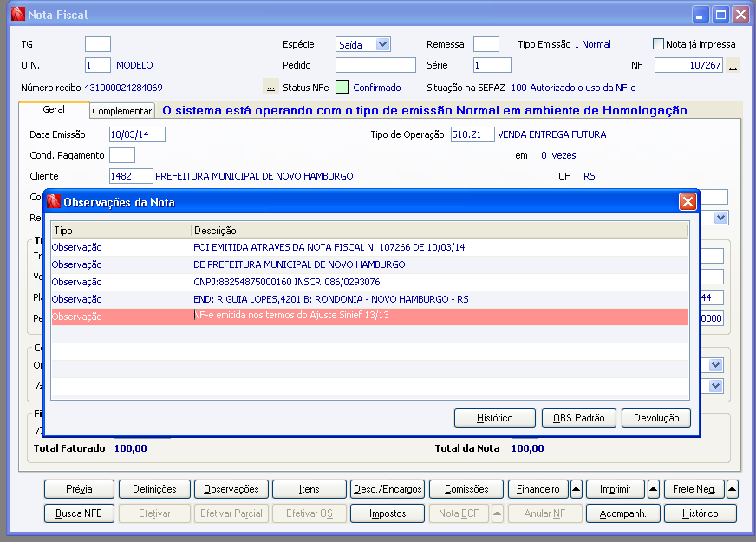Click '100-Autorizado o uso da NF-e' text
Image resolution: width=756 pixels, height=542 pixels.
point(573,88)
